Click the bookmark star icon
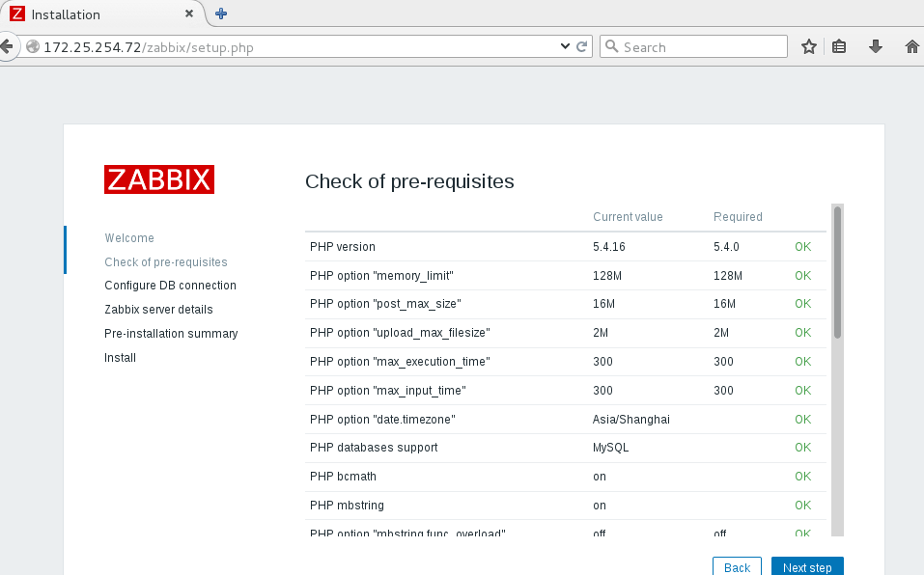Screen dimensions: 924x575 [808, 46]
